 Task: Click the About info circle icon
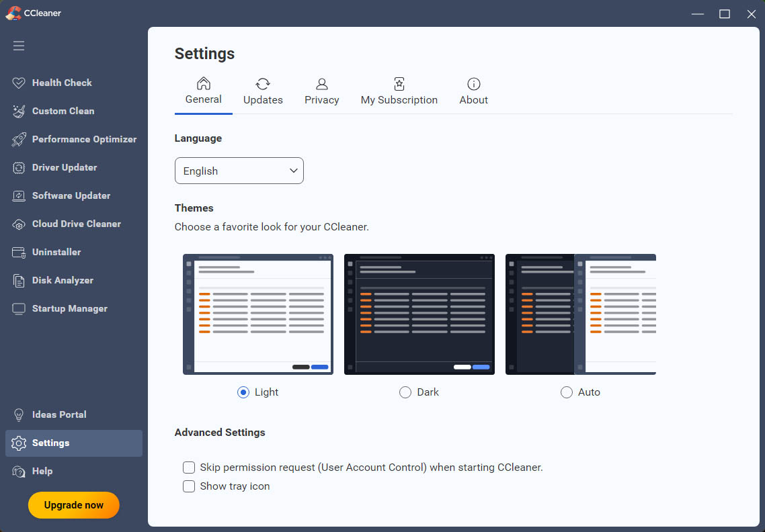(x=473, y=84)
